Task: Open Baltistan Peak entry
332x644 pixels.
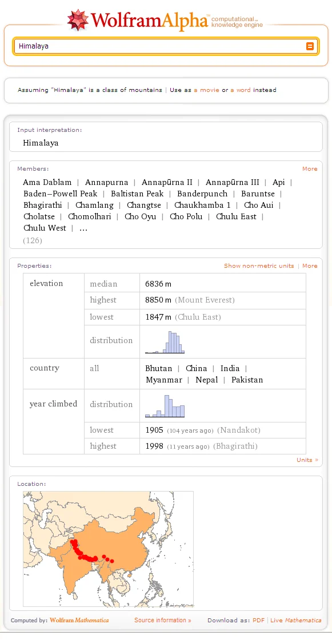Action: 137,194
